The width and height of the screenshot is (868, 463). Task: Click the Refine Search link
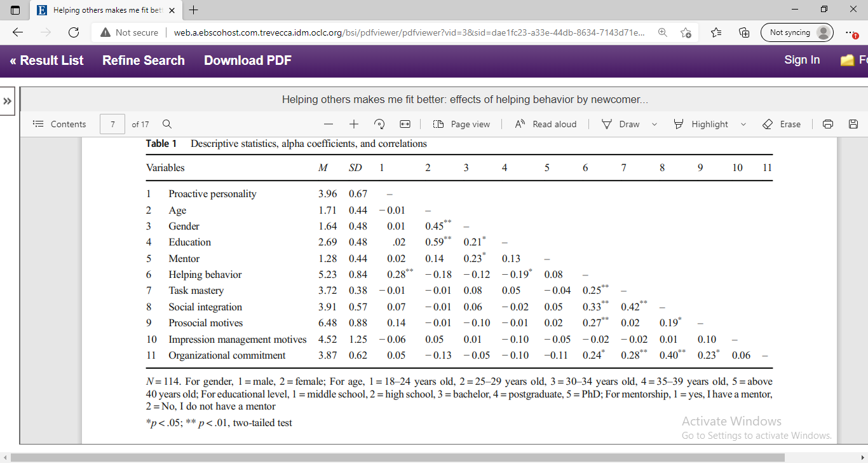144,60
